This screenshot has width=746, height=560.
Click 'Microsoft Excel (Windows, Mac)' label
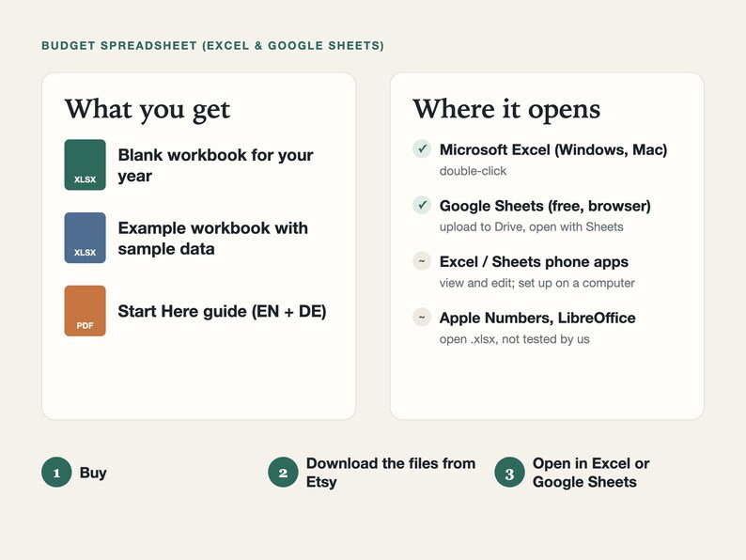(553, 150)
